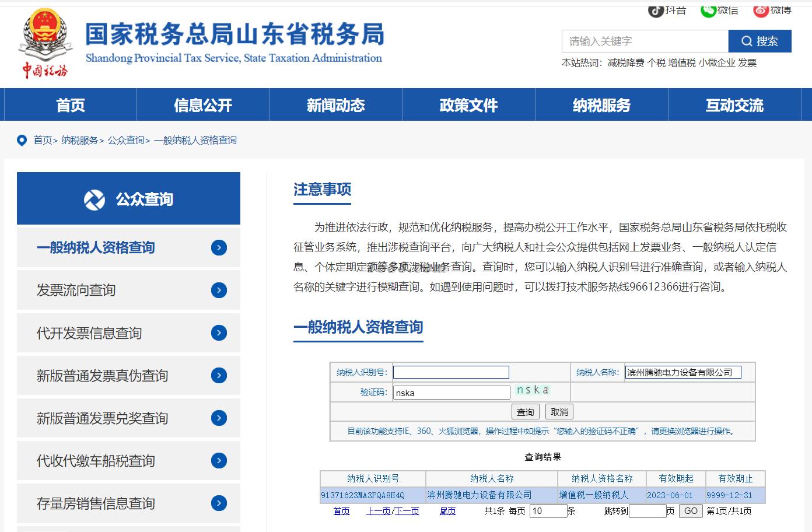Select the date cell 9999-12-31
Image resolution: width=812 pixels, height=532 pixels.
point(736,495)
